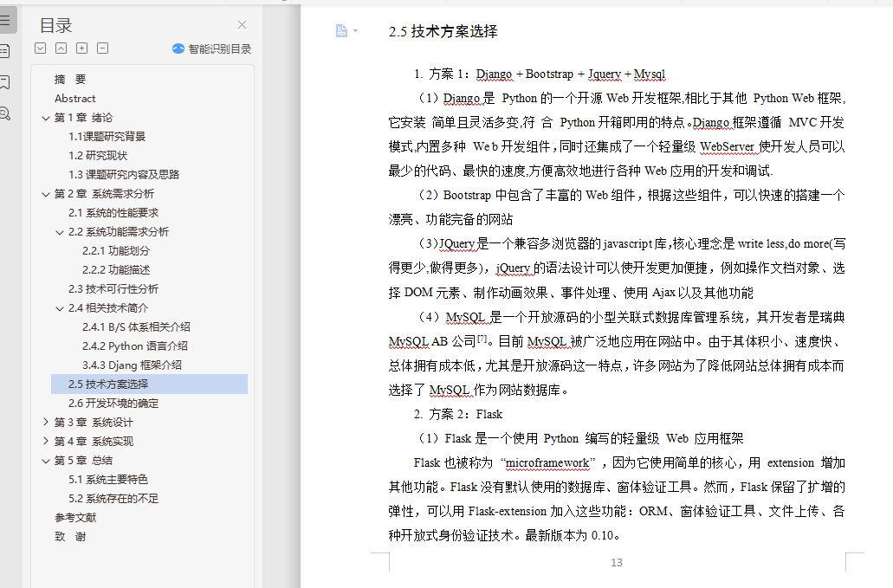Jump to 参考文献 in outline
Viewport: 893px width, 588px height.
pos(75,518)
